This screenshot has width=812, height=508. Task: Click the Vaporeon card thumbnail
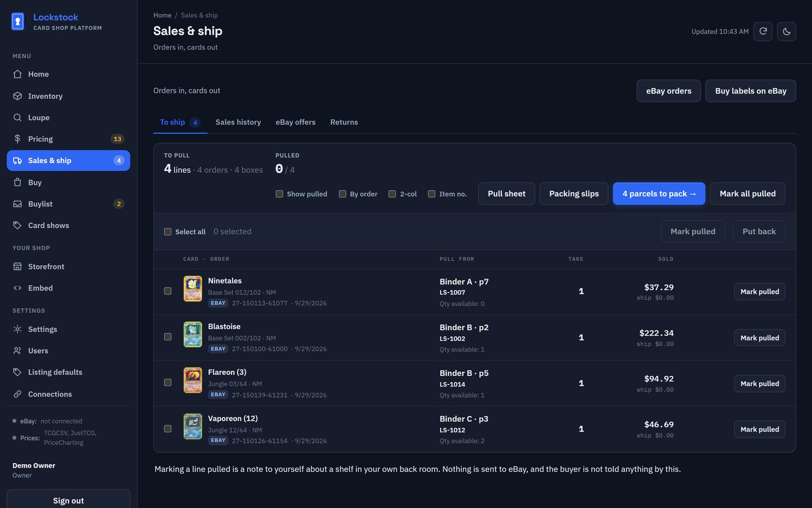[193, 426]
